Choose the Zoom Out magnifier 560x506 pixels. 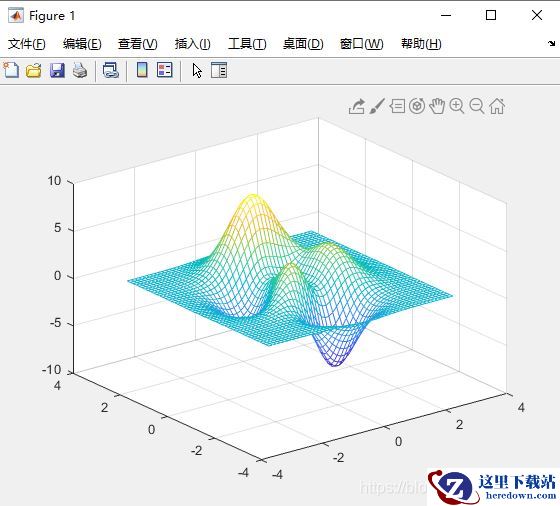tap(477, 106)
